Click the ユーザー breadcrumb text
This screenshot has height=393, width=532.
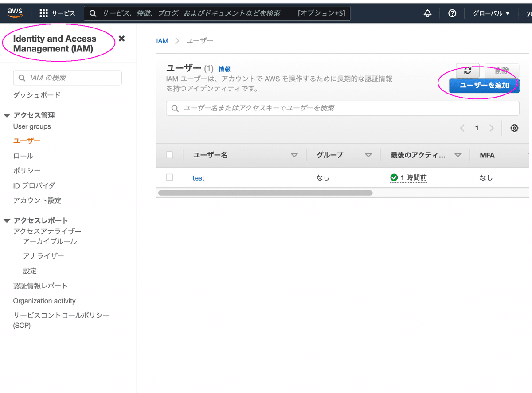(x=199, y=41)
